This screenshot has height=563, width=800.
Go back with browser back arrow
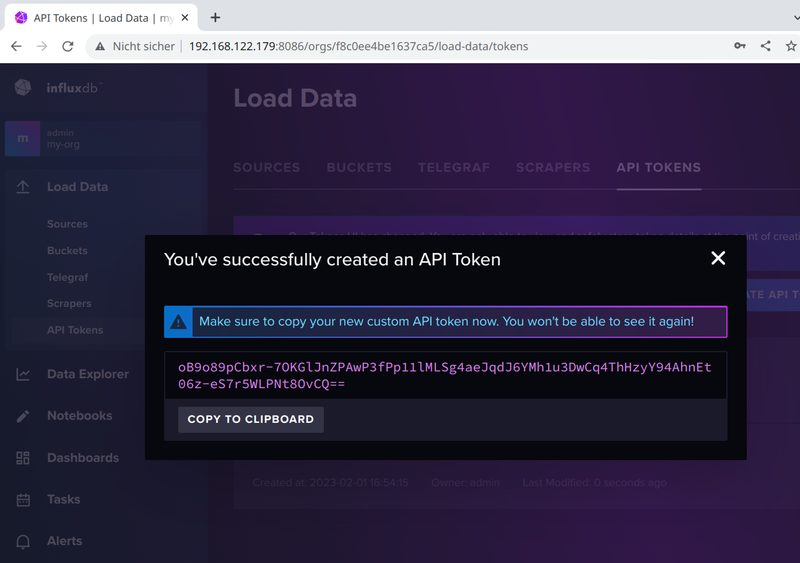click(x=16, y=46)
